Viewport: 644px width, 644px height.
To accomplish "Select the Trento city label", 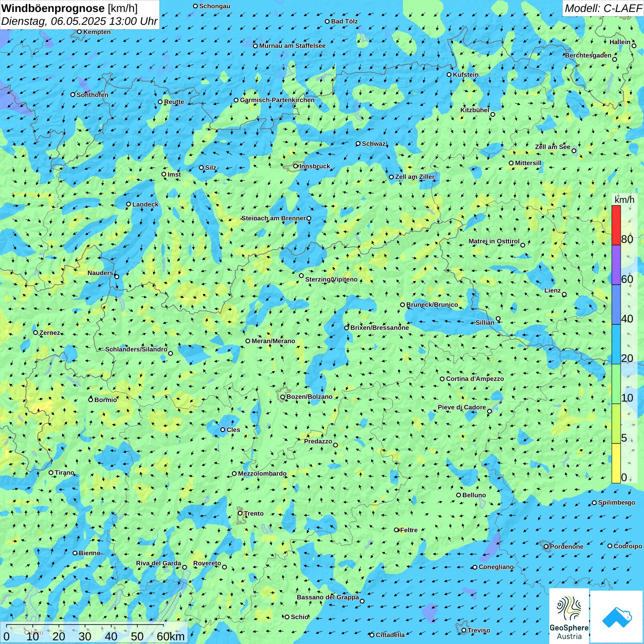I will click(254, 513).
